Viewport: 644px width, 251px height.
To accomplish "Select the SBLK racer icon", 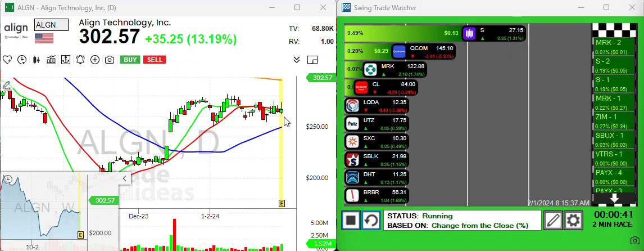I will tap(352, 160).
